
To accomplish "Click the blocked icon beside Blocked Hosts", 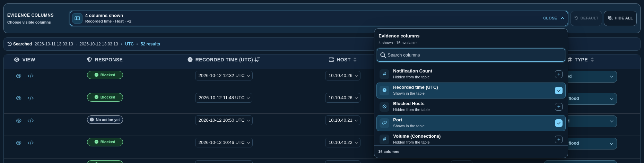I will (384, 106).
